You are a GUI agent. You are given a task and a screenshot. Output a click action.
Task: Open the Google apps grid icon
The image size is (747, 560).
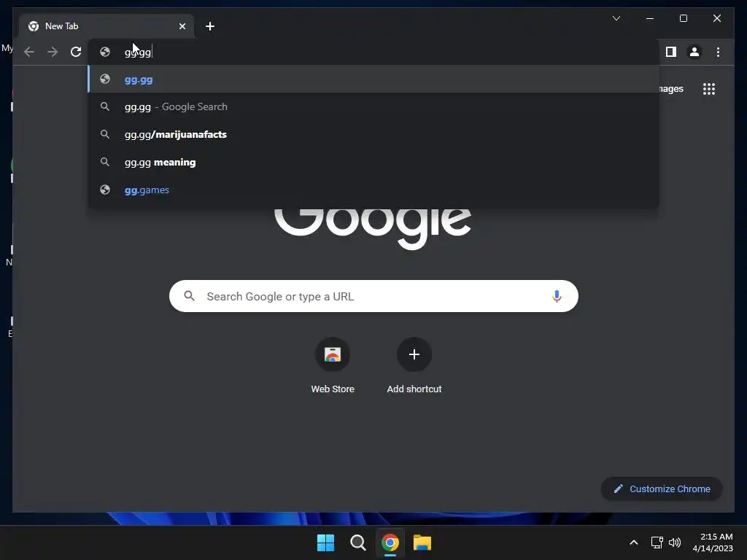pos(709,89)
